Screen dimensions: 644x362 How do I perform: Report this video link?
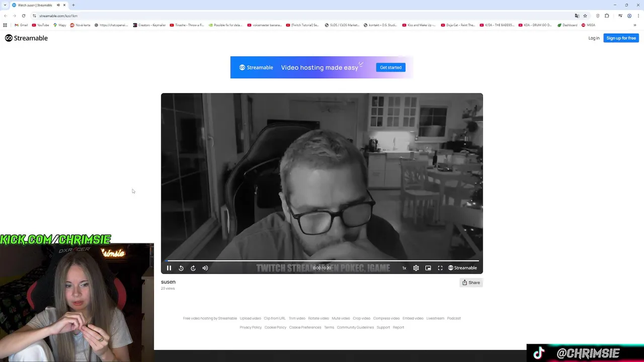click(x=398, y=327)
